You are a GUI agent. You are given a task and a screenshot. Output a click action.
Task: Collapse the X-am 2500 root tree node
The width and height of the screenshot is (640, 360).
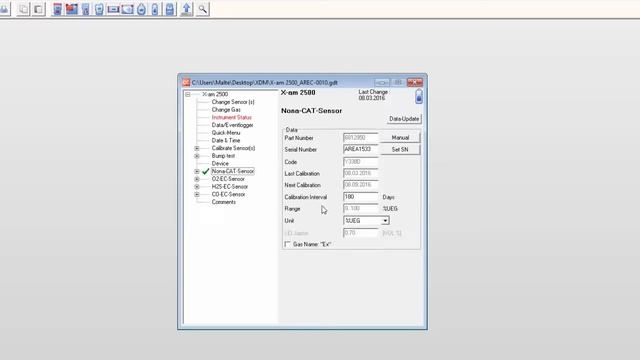click(188, 94)
